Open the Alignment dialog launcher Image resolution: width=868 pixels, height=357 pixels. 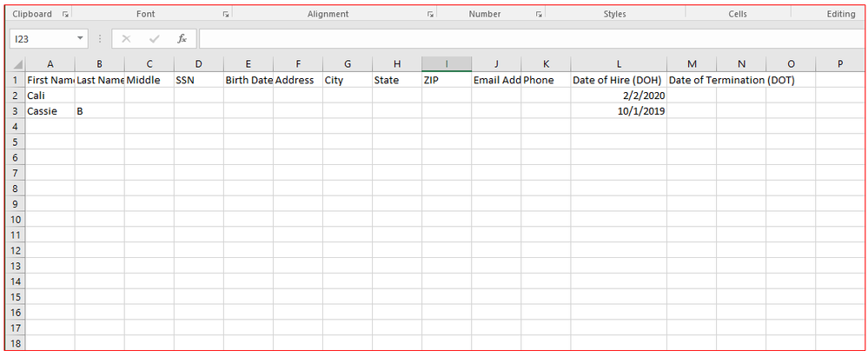pos(430,15)
